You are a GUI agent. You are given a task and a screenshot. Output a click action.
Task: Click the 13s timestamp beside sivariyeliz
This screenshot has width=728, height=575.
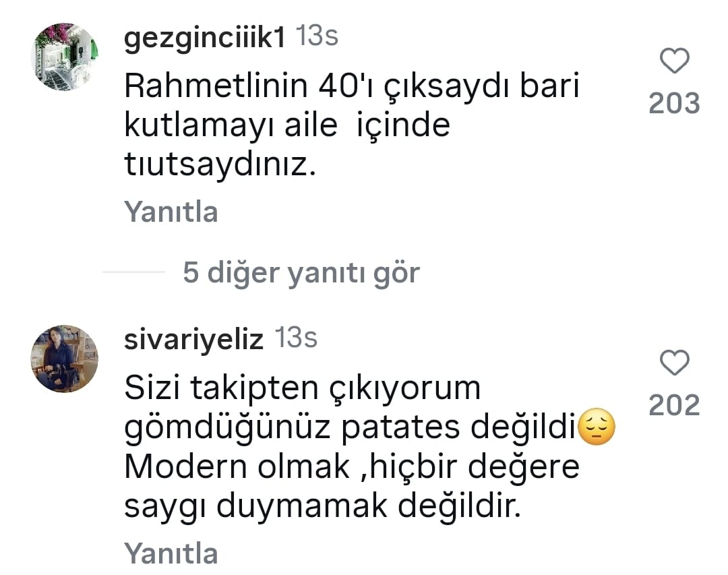coord(296,338)
